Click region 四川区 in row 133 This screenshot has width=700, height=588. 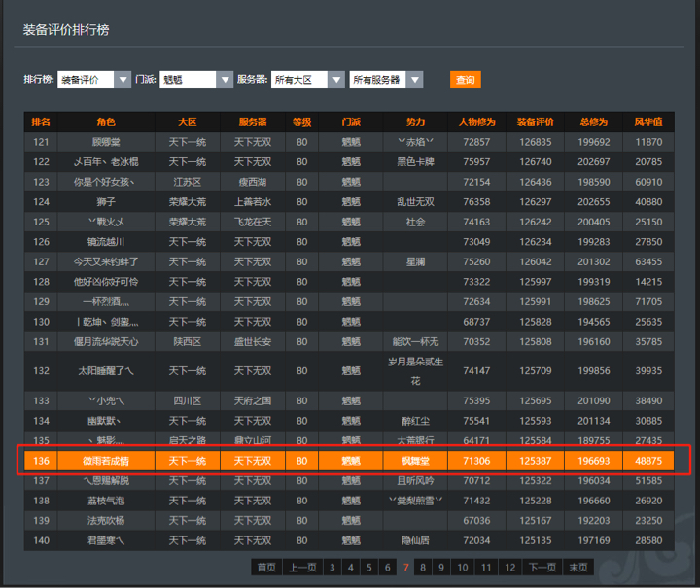(188, 400)
